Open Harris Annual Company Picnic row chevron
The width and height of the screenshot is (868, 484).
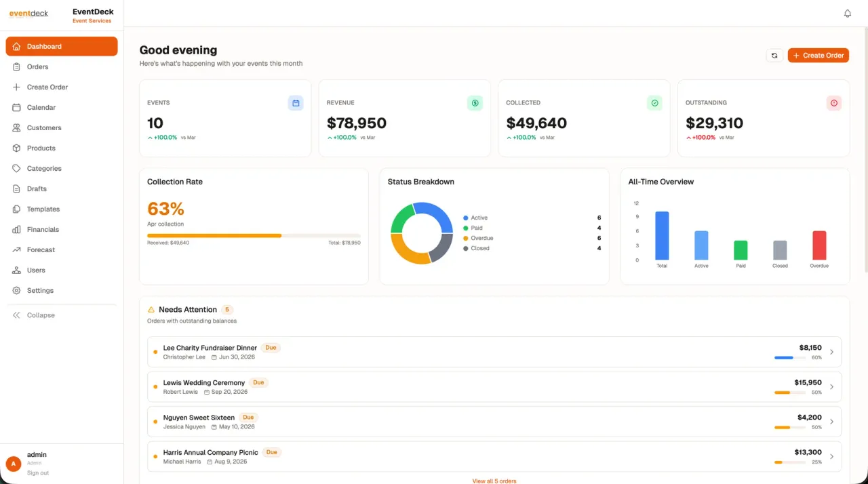pos(831,457)
